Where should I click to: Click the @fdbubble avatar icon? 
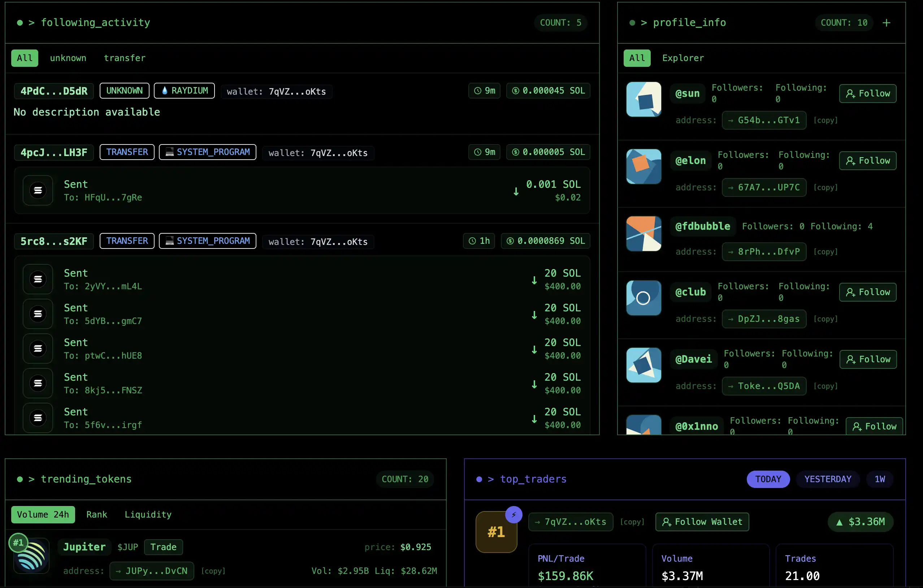click(x=643, y=233)
